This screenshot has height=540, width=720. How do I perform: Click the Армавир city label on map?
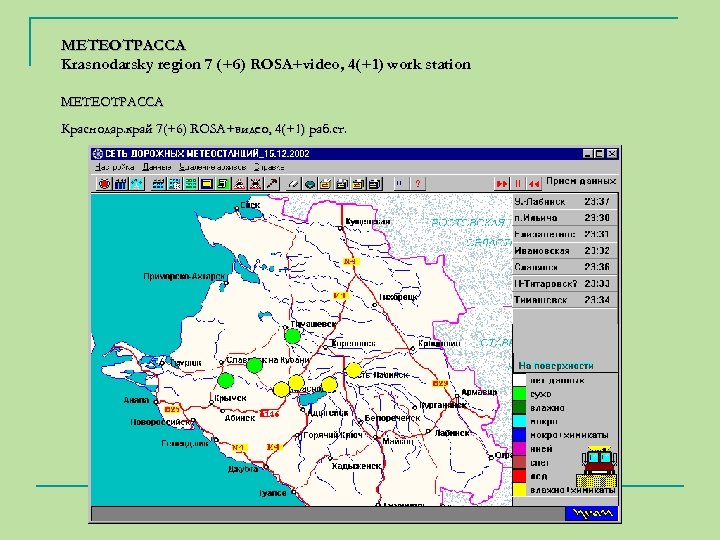[479, 392]
